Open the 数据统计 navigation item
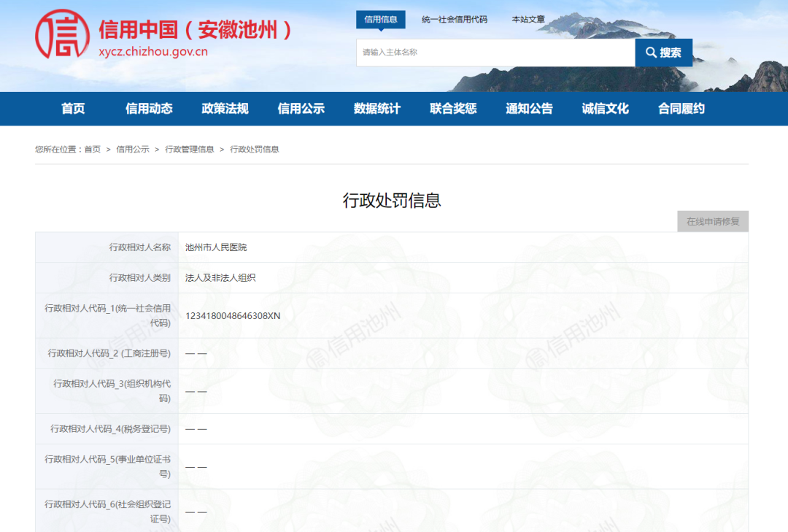The image size is (788, 532). point(377,109)
